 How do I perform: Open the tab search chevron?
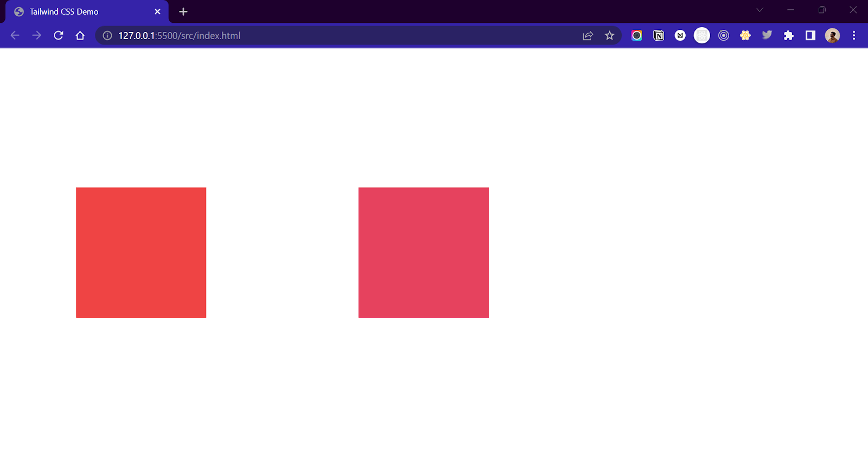759,10
